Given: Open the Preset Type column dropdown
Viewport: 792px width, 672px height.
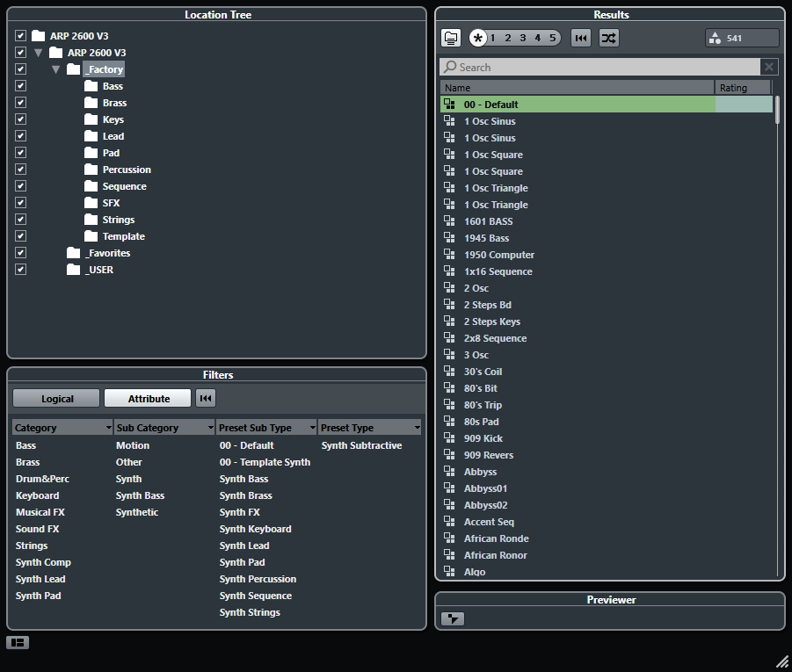Looking at the screenshot, I should coord(417,428).
